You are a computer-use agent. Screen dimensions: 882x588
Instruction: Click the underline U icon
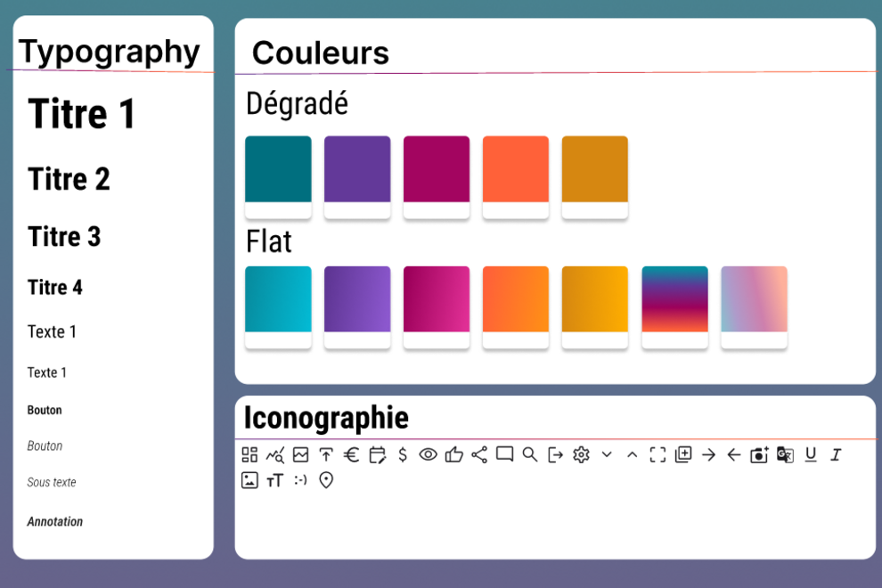(810, 454)
